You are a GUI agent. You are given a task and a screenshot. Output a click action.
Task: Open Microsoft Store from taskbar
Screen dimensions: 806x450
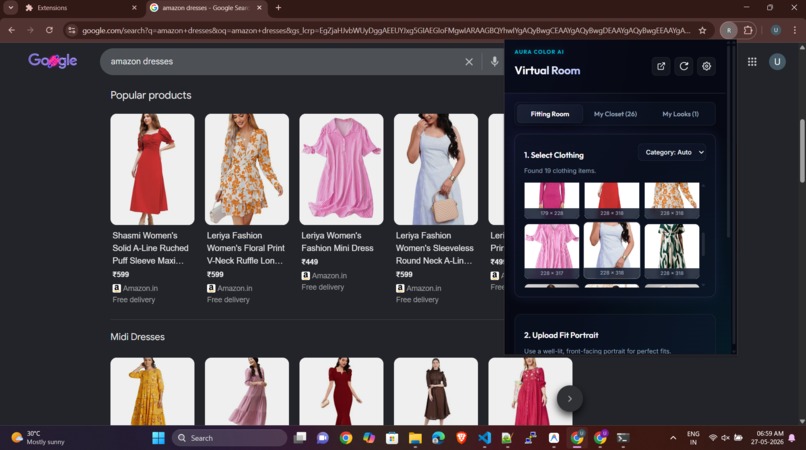point(392,438)
